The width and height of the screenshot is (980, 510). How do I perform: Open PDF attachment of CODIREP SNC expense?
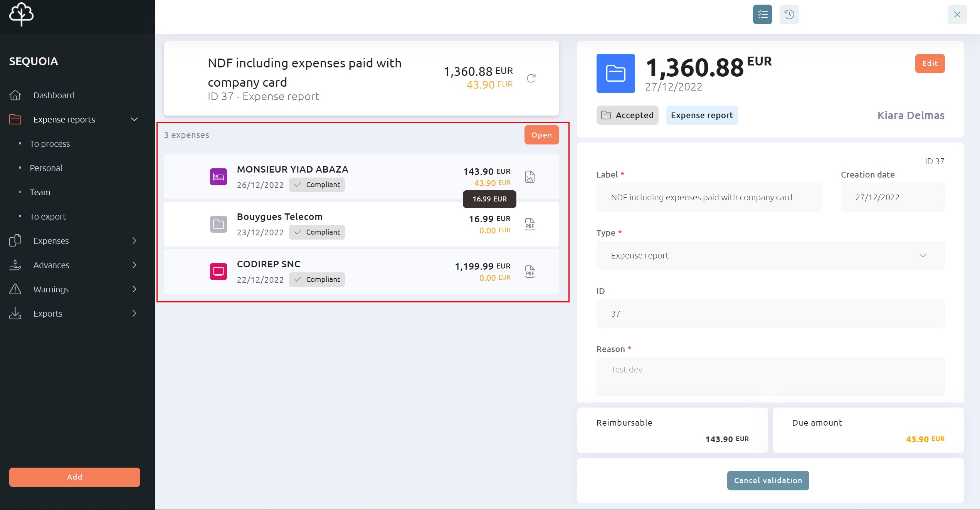pos(530,272)
